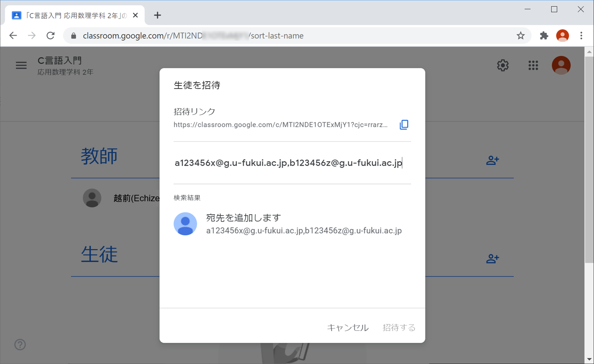Open the Chrome three-dot menu
Screen dimensions: 594x364
(581, 36)
